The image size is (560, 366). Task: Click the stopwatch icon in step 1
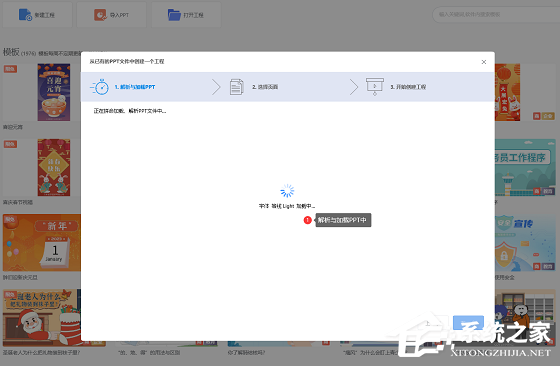[x=100, y=87]
